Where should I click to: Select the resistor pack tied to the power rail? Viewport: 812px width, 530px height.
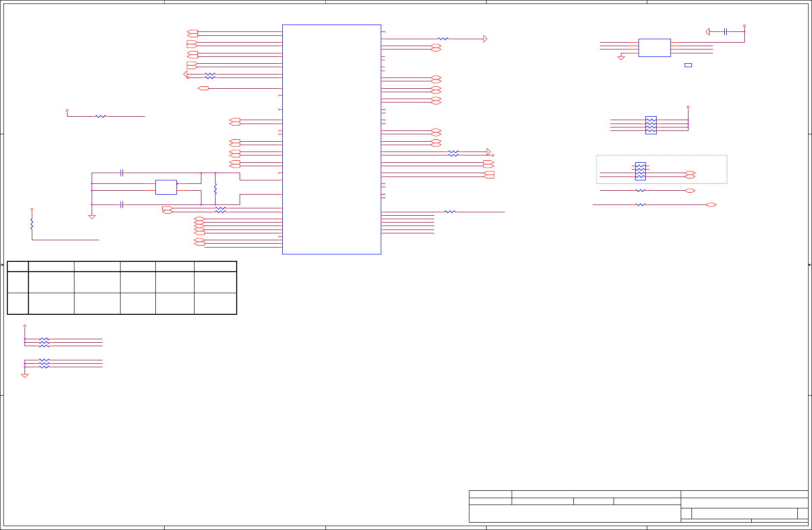[x=651, y=125]
